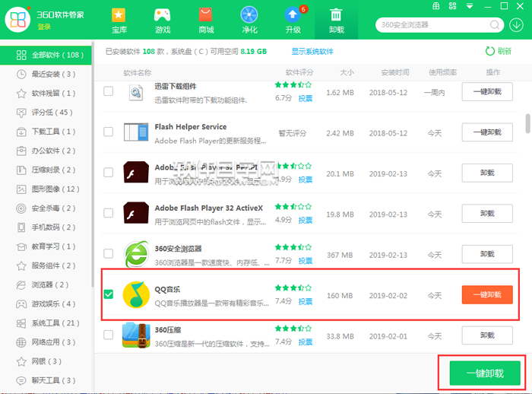Select 压缩刻录 (2) category

tap(46, 170)
